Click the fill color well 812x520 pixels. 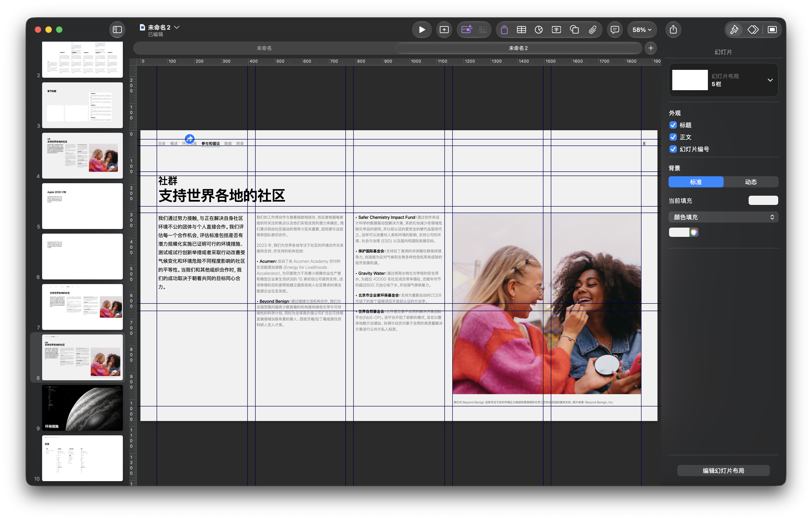(679, 232)
